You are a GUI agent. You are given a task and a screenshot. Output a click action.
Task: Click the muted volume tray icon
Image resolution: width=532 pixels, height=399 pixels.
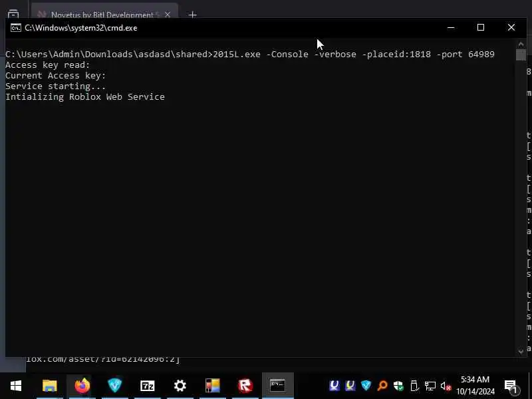(446, 386)
